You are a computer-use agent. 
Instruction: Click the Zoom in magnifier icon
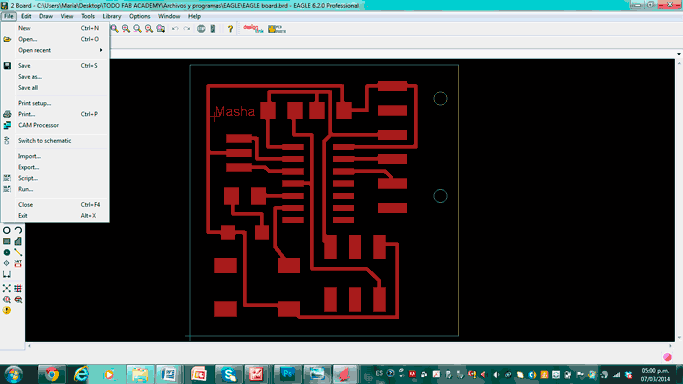click(126, 29)
